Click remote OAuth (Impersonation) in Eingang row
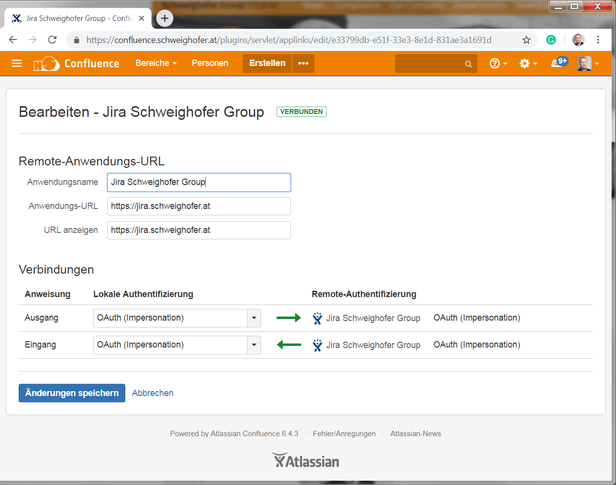The image size is (616, 485). 477,344
